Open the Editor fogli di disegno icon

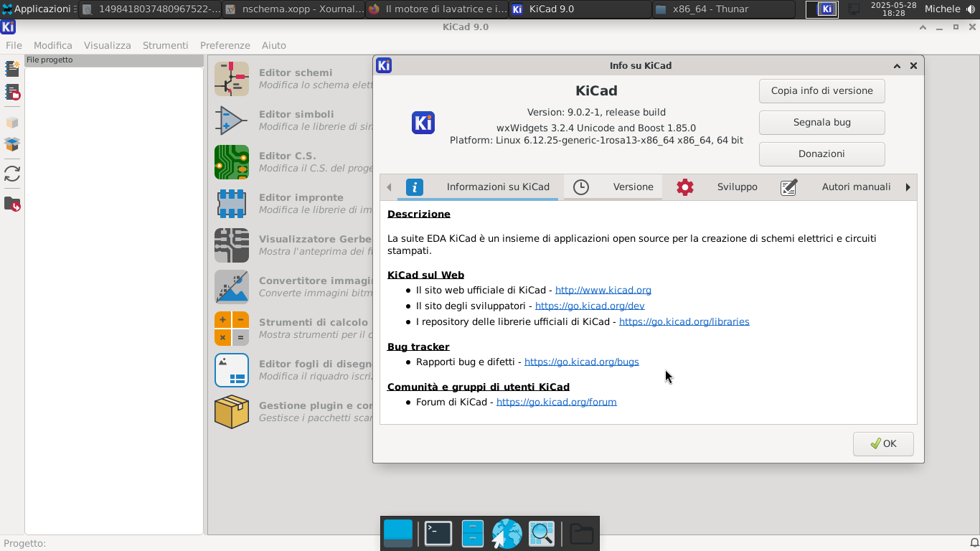coord(232,370)
